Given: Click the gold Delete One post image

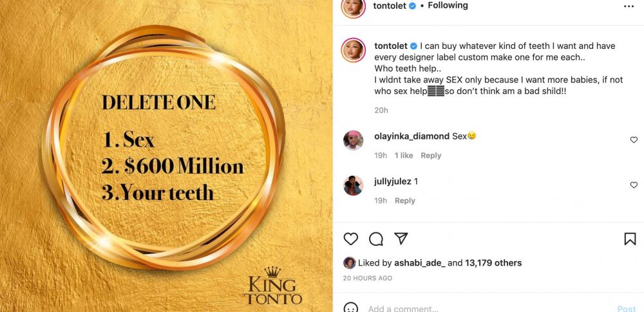Looking at the screenshot, I should (x=166, y=156).
